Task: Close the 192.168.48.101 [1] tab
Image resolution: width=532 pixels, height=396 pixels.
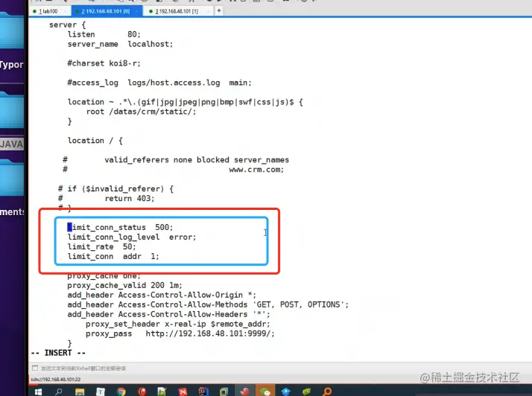Action: pos(208,11)
